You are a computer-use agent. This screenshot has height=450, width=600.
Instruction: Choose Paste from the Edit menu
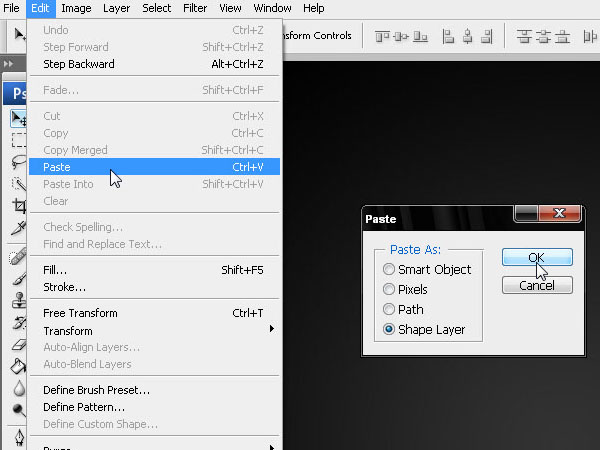(x=155, y=167)
